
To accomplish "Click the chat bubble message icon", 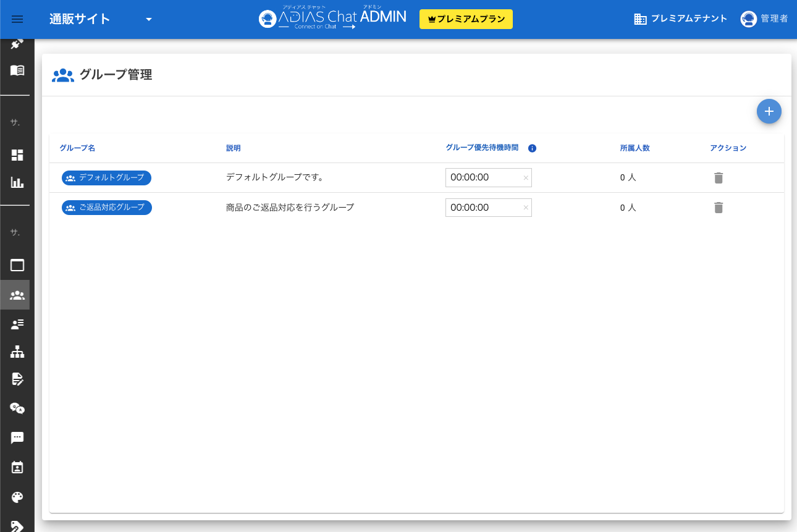I will click(17, 438).
